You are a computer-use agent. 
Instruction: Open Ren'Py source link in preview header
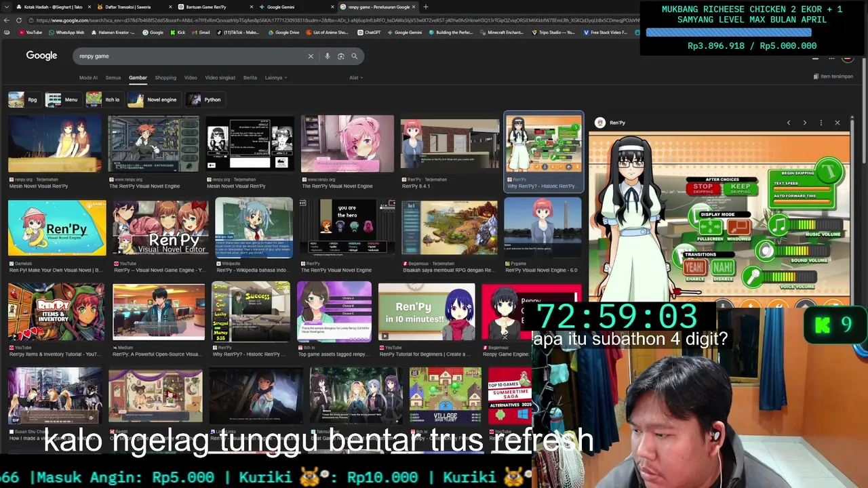click(x=610, y=123)
